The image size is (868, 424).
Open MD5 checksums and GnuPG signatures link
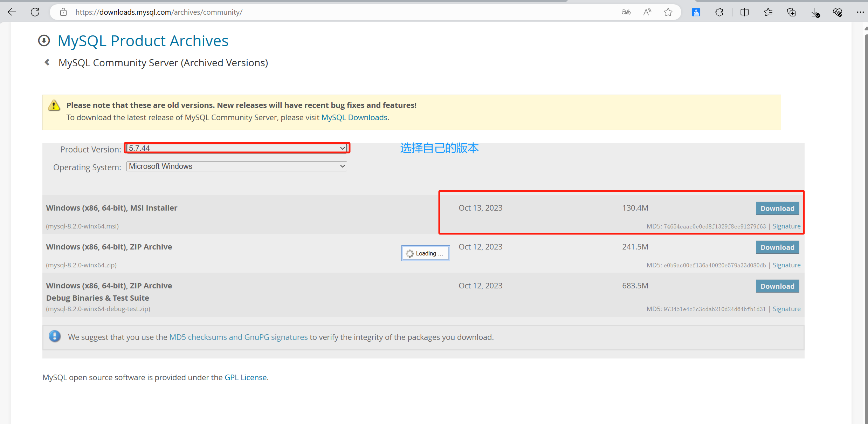tap(238, 337)
